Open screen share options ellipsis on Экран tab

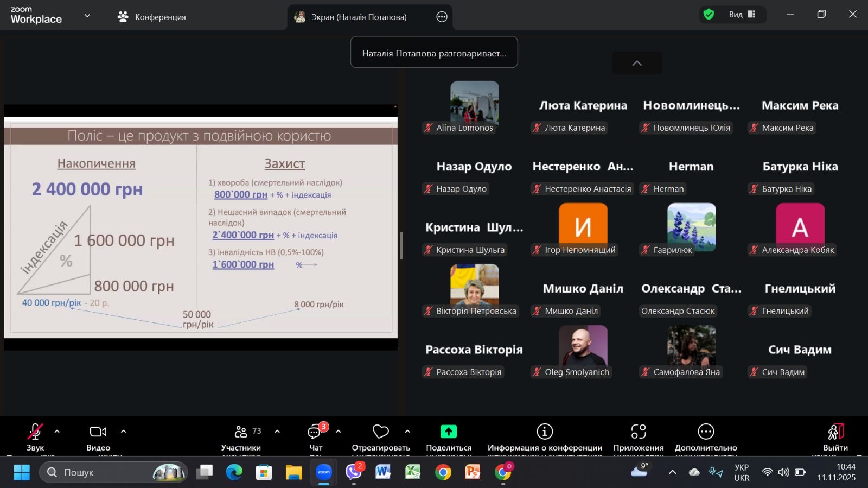click(442, 17)
